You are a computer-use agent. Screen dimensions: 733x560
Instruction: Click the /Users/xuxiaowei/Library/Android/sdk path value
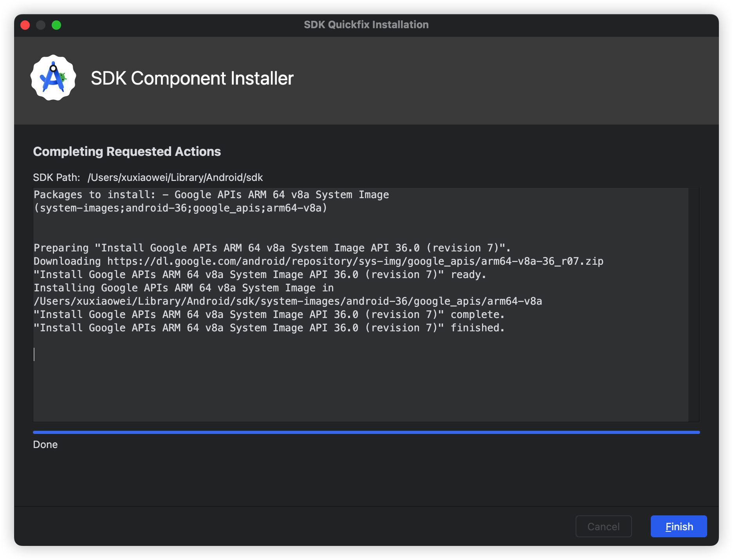click(x=175, y=177)
